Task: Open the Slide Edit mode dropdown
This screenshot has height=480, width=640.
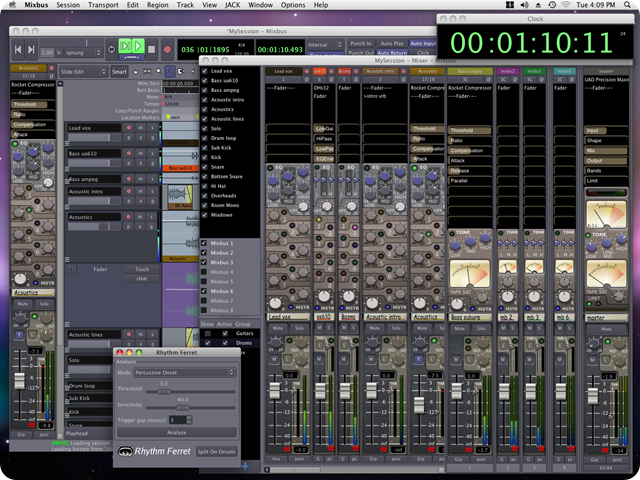Action: click(81, 72)
